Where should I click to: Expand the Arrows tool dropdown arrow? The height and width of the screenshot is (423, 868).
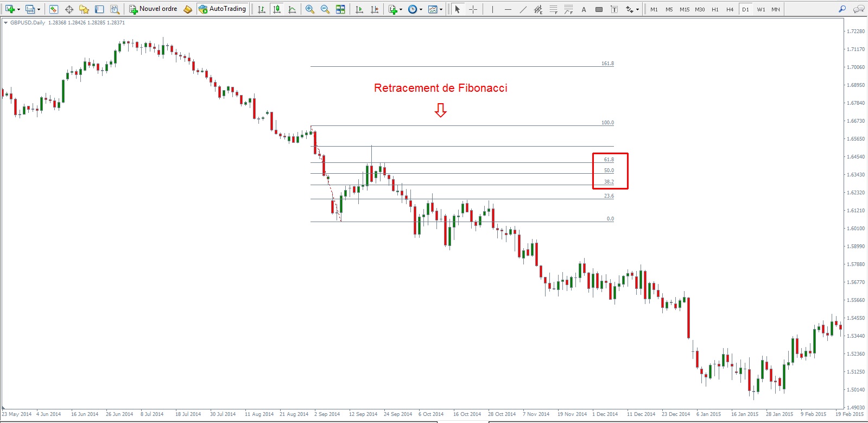(637, 9)
